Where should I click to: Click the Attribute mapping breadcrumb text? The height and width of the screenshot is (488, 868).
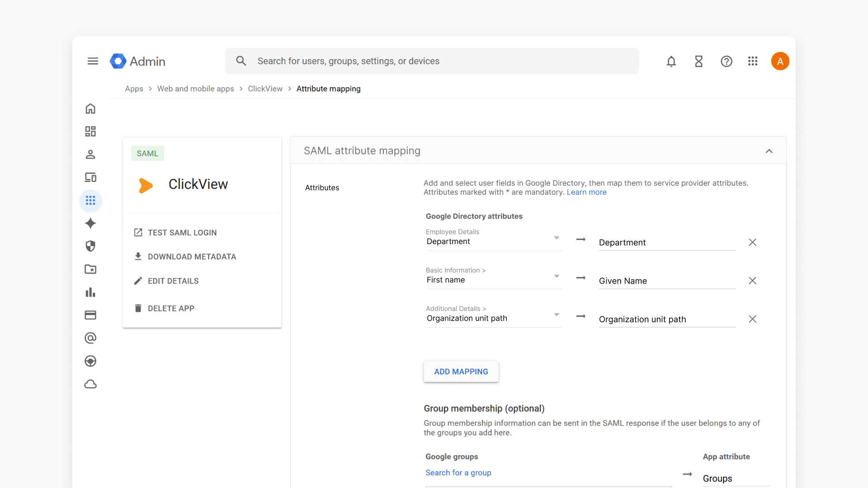click(x=329, y=89)
